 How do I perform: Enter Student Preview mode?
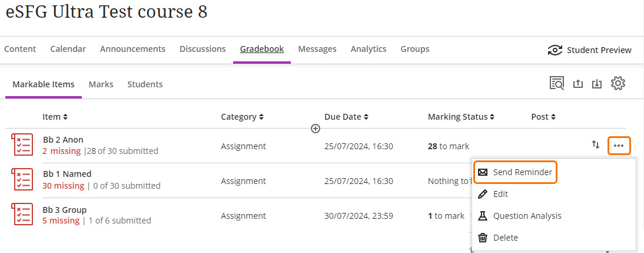[590, 50]
